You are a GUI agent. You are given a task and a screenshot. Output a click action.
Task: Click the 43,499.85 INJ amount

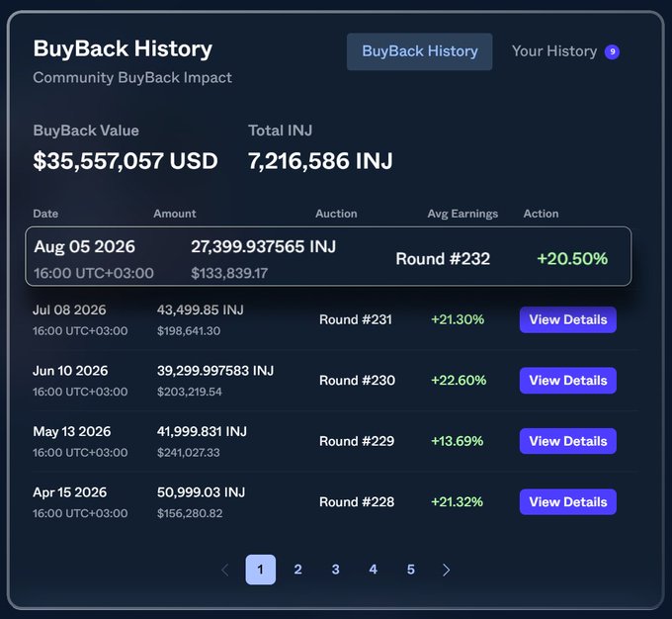click(201, 309)
